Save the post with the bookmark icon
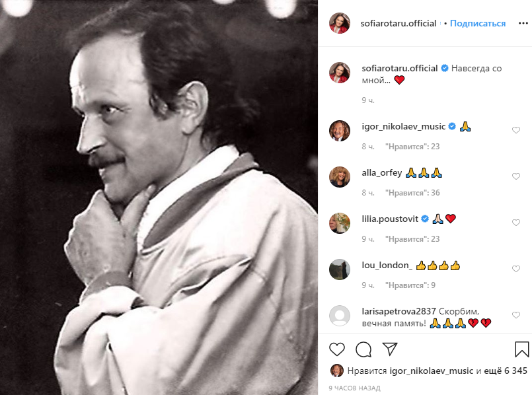 pyautogui.click(x=521, y=349)
